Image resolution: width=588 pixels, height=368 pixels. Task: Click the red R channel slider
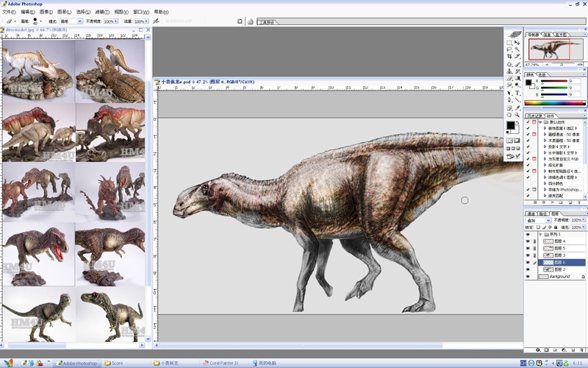[x=554, y=81]
